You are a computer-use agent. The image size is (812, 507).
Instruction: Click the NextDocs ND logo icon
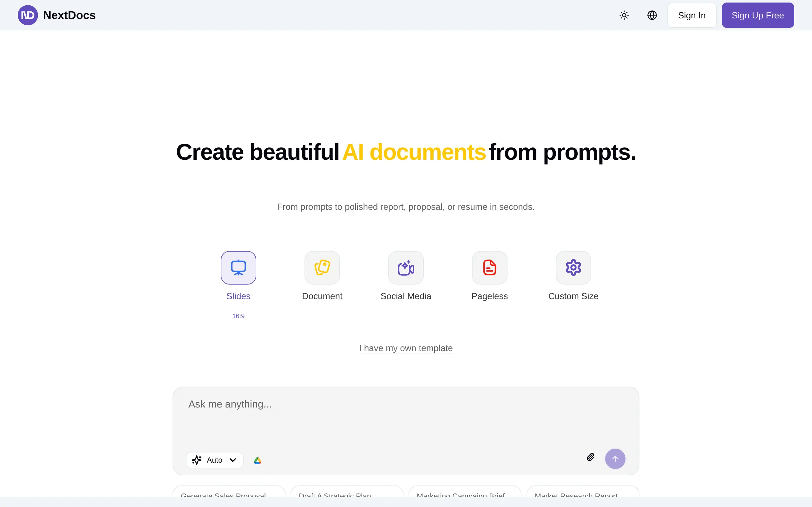click(x=28, y=15)
